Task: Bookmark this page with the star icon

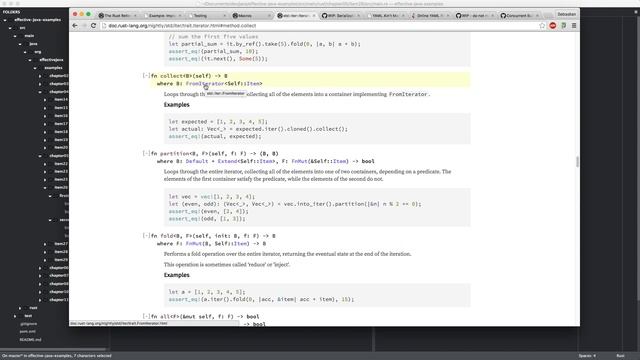Action: pyautogui.click(x=542, y=25)
